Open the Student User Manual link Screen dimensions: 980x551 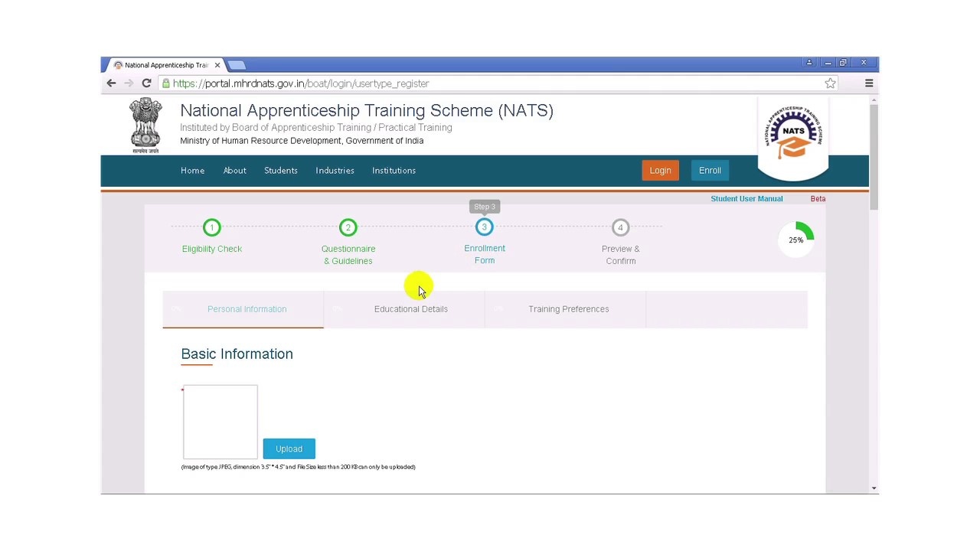click(746, 199)
